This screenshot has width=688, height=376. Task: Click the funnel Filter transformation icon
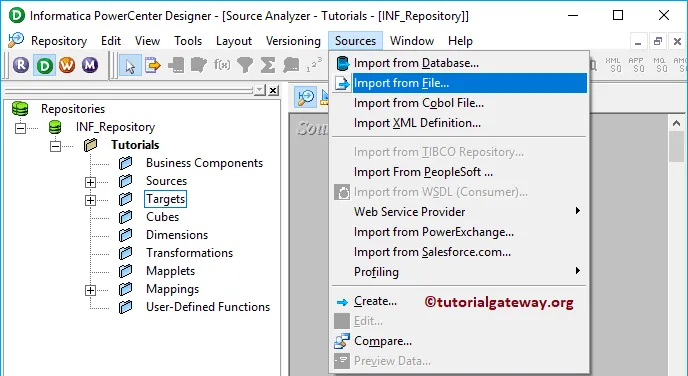pos(245,65)
